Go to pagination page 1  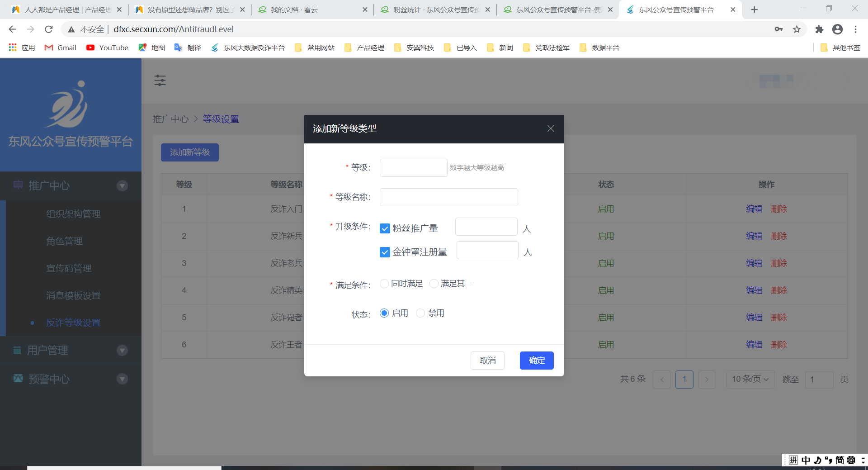[684, 379]
